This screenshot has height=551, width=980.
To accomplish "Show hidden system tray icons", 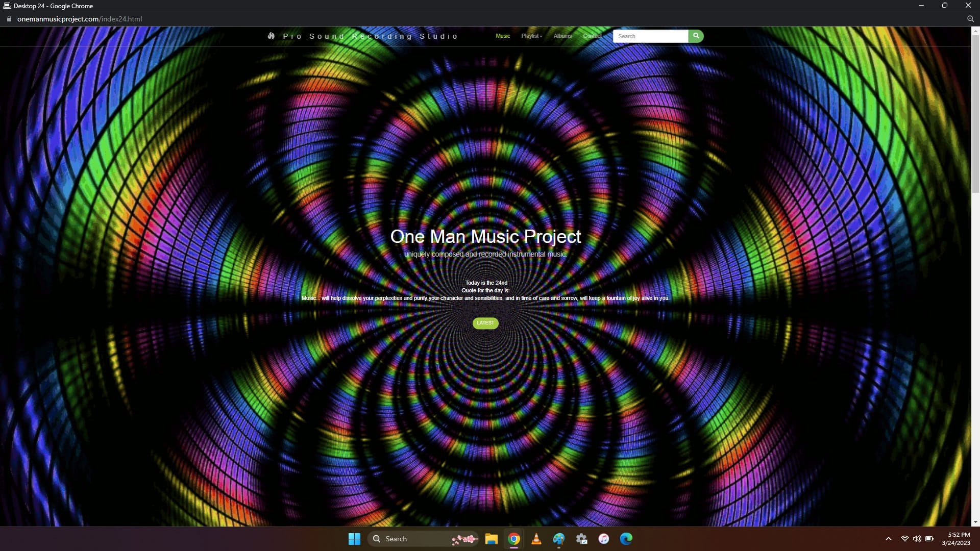I will [x=889, y=539].
